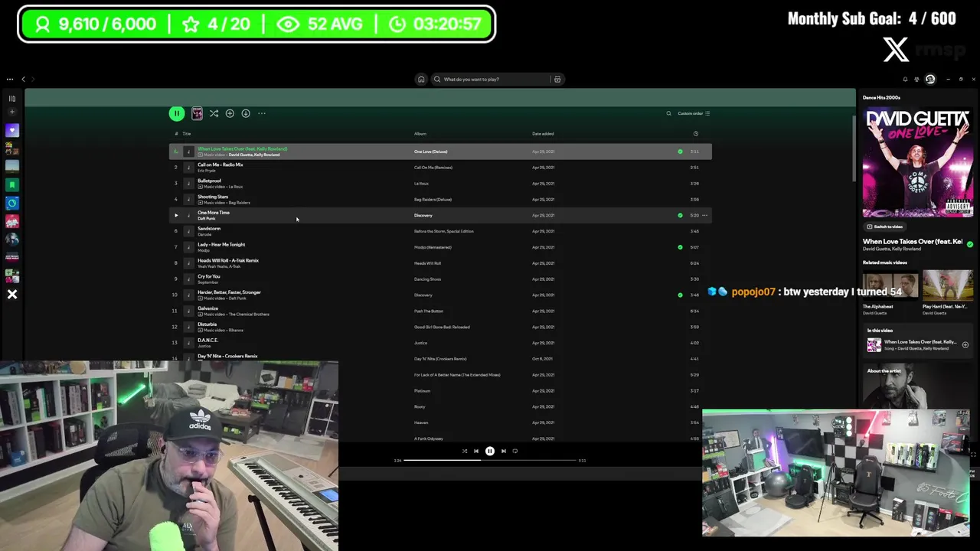The width and height of the screenshot is (980, 551).
Task: Toggle the liked checkmark for 'Lady - Hear Me Tonight' row
Action: [680, 247]
